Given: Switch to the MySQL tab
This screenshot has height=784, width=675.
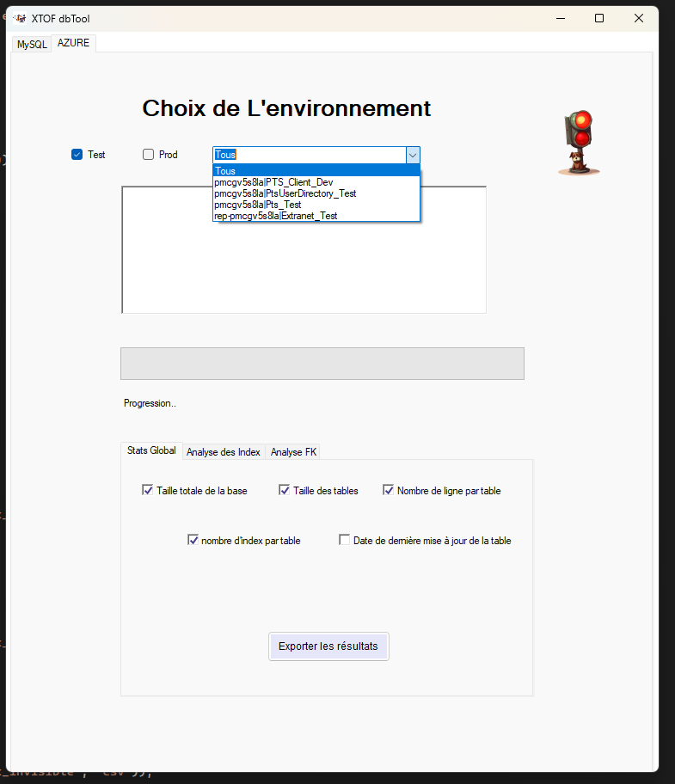Looking at the screenshot, I should (32, 44).
